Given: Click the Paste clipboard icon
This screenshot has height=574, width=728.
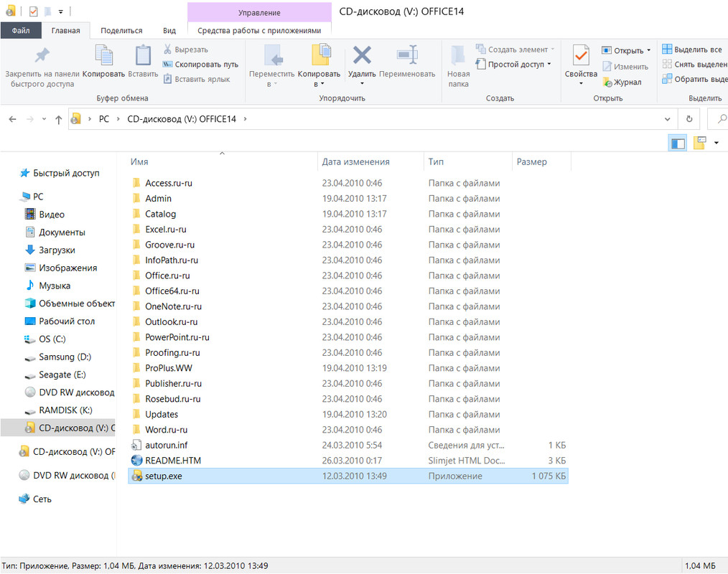Looking at the screenshot, I should (143, 55).
